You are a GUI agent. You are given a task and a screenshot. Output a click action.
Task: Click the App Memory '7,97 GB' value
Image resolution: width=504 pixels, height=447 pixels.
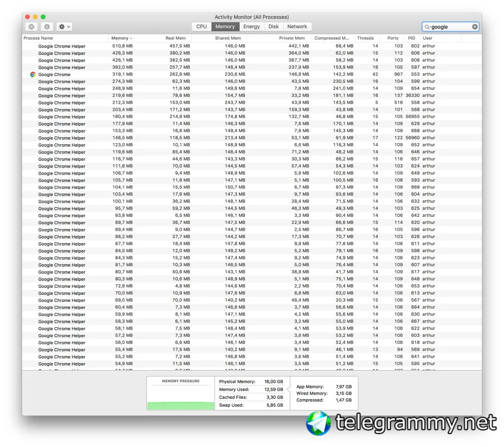point(344,387)
